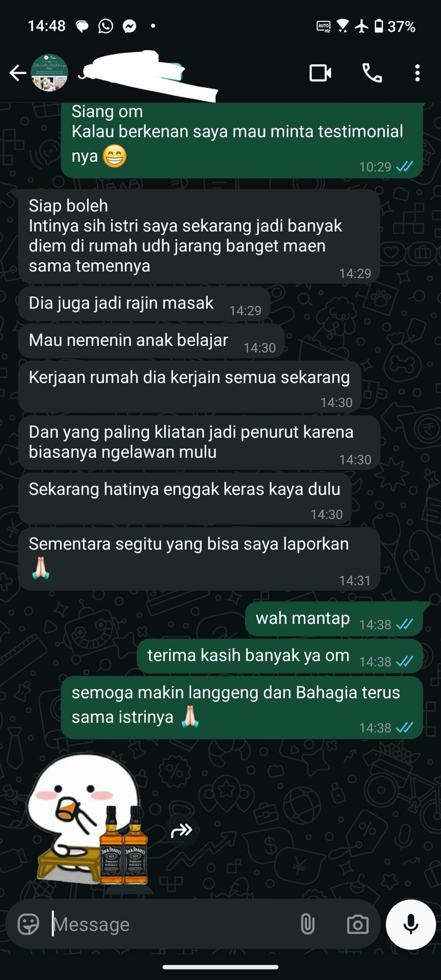441x980 pixels.
Task: Open the emoji and sticker picker
Action: [28, 924]
